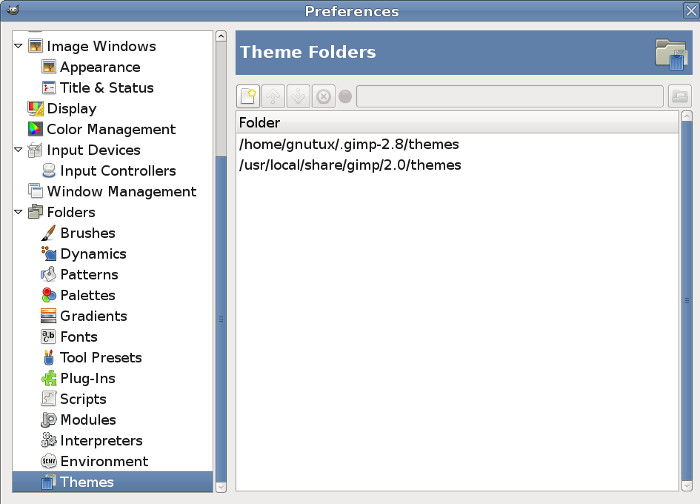This screenshot has height=504, width=700.
Task: Click the folder list scrollbar down arrow
Action: click(687, 485)
